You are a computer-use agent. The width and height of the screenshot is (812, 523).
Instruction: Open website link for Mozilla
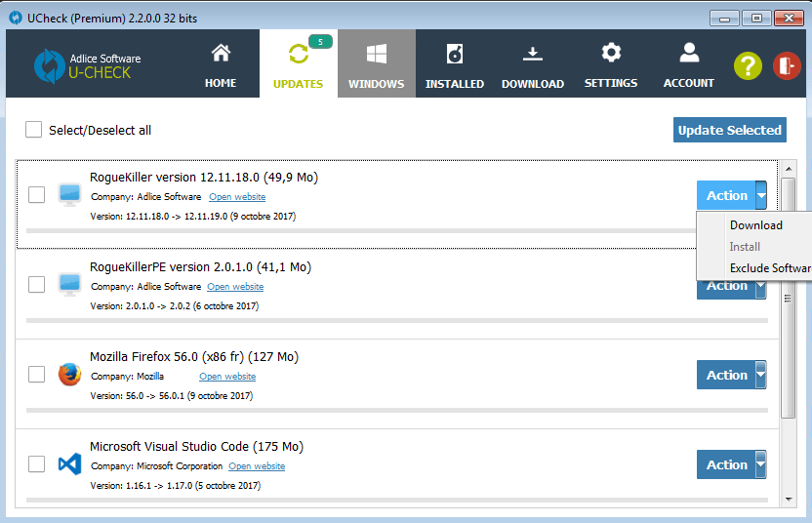tap(227, 377)
